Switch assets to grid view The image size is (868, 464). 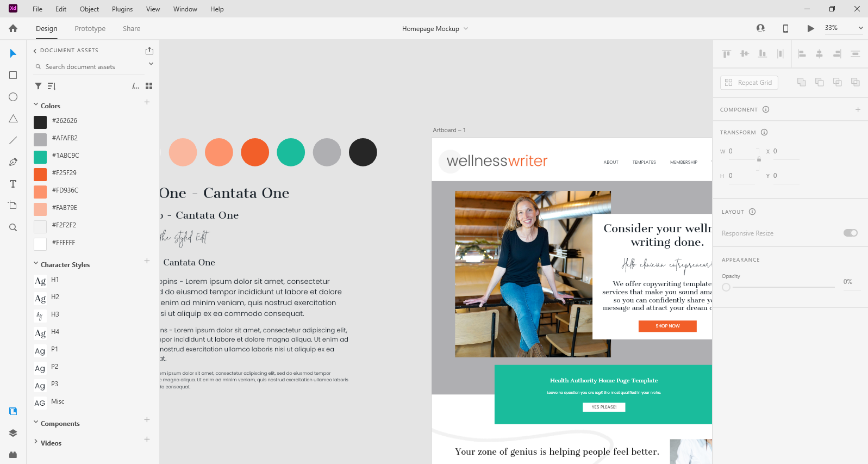(149, 86)
